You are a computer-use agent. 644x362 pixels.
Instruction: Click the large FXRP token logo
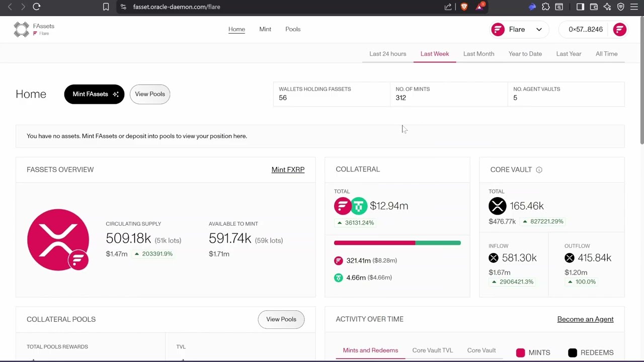[x=58, y=240]
